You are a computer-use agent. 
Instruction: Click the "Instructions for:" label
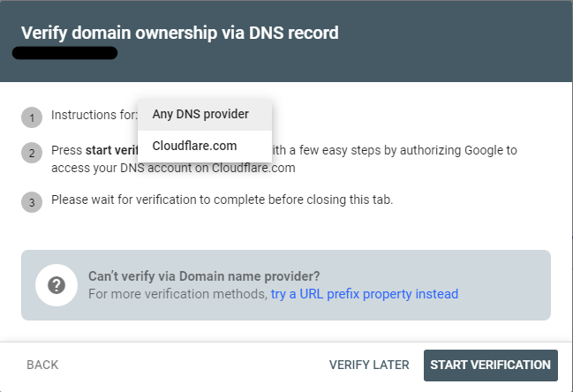(94, 115)
